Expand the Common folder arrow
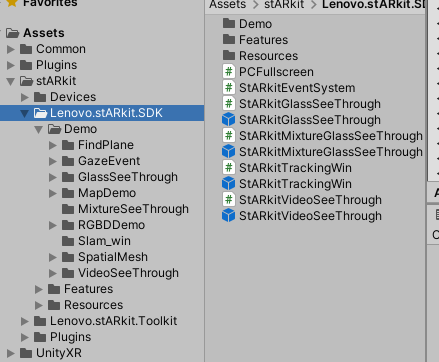 click(11, 49)
